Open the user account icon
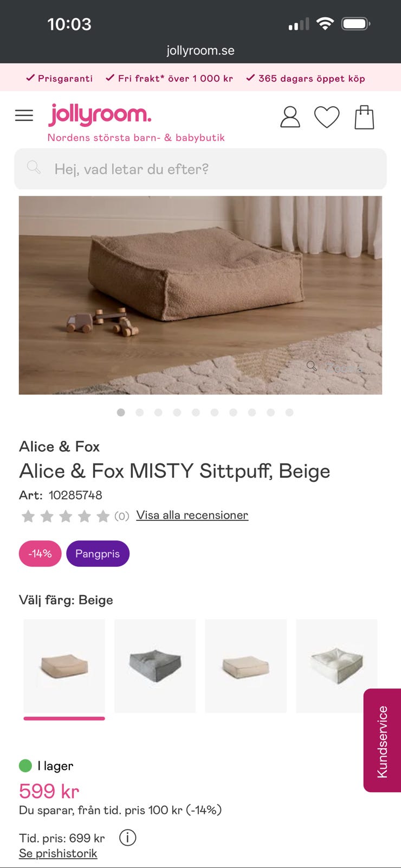Viewport: 401px width, 868px height. click(290, 117)
